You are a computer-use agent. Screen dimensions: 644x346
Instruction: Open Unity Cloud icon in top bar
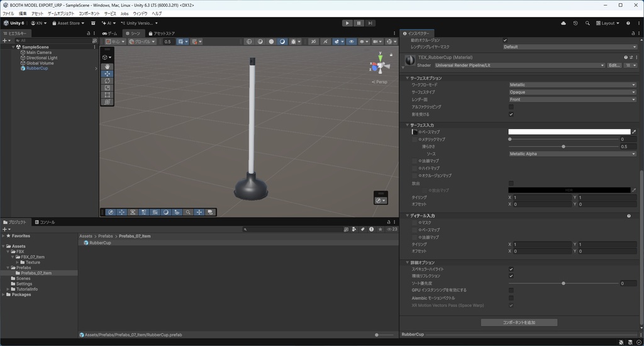563,23
